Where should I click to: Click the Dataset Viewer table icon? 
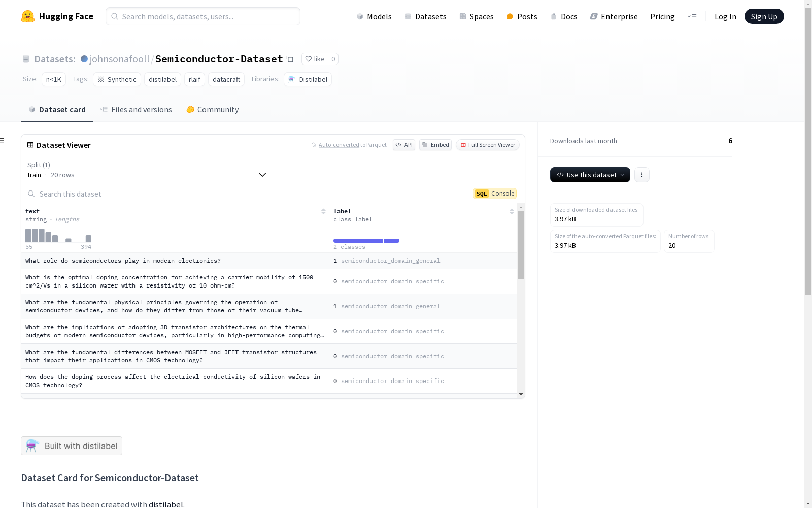[30, 145]
